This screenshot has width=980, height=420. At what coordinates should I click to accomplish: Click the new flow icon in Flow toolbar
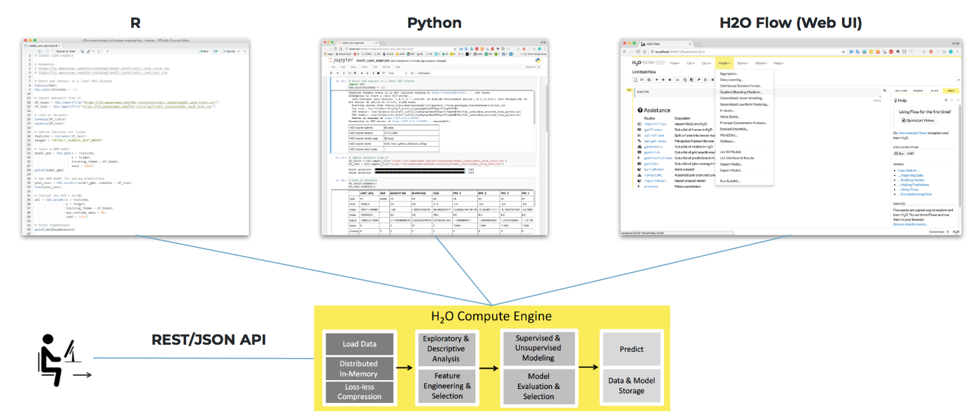[x=636, y=80]
